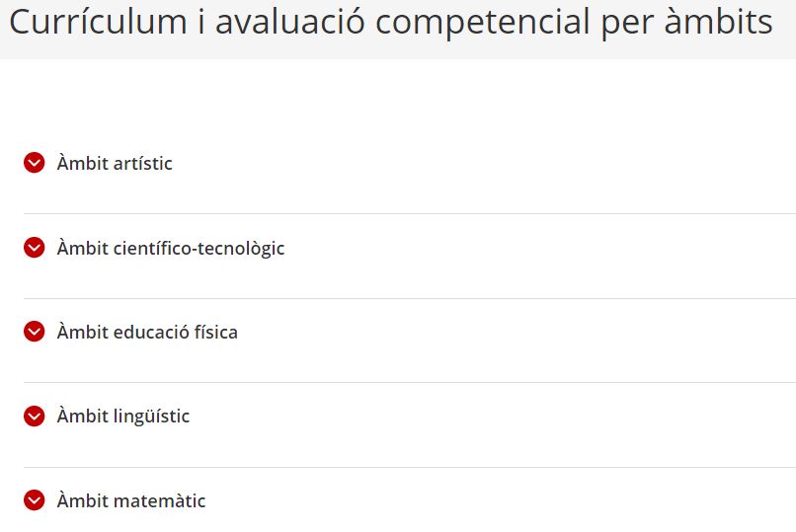
Task: Click the "Àmbit científico-tecnològic" text label
Action: tap(171, 248)
